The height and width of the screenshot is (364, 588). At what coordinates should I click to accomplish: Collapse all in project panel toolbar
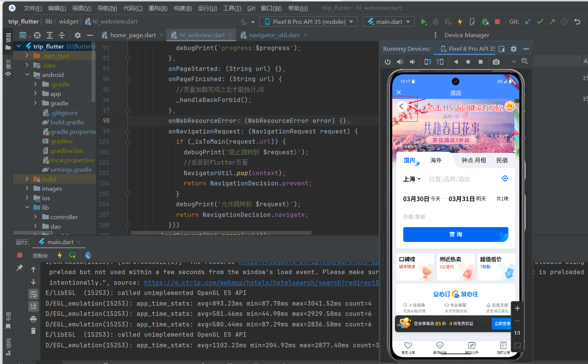[x=62, y=35]
